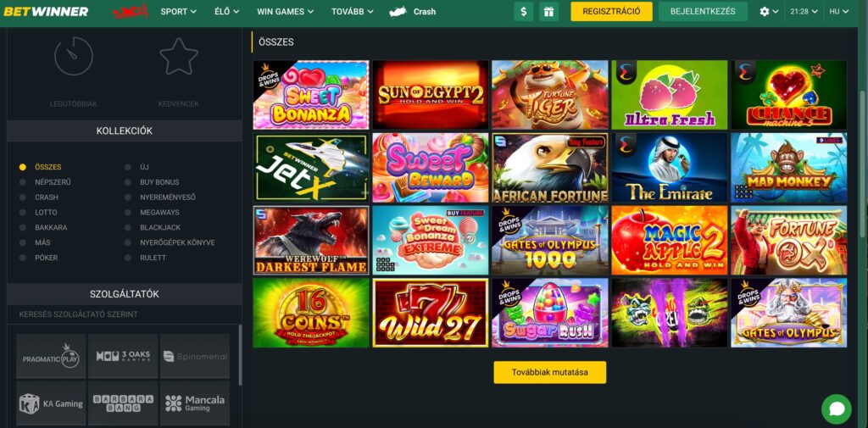Click the dollar sign payments icon
Screen dimensions: 868x428
point(524,11)
